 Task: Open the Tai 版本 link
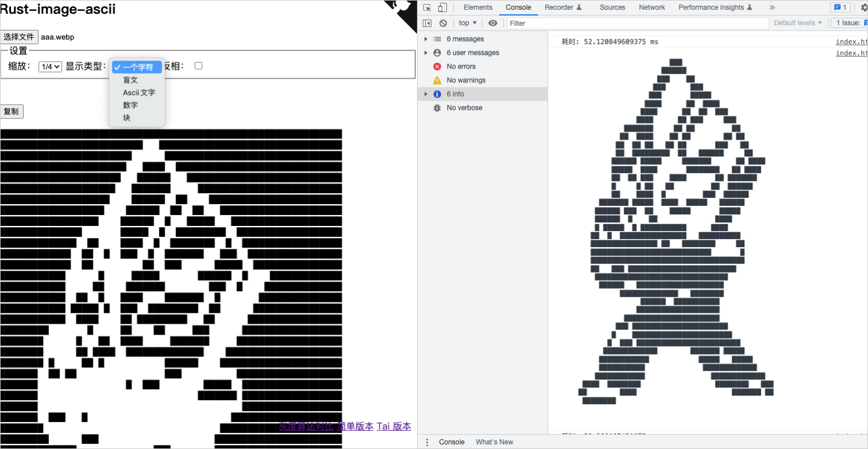point(394,426)
